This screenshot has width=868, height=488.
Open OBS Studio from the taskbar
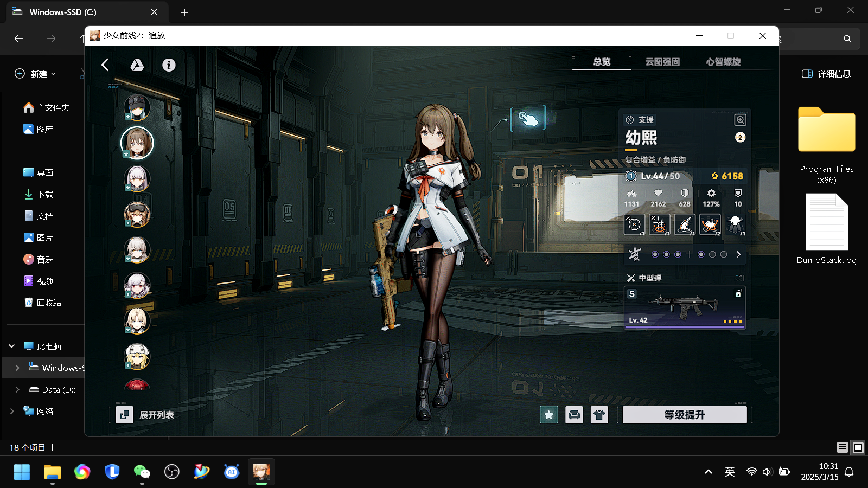point(171,472)
